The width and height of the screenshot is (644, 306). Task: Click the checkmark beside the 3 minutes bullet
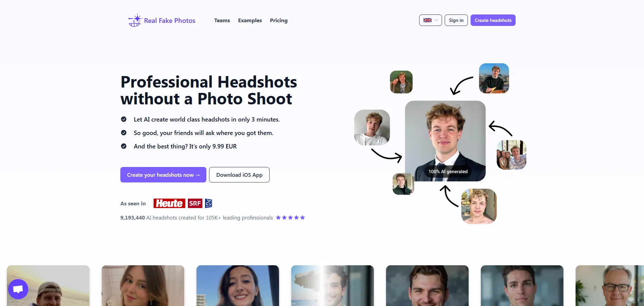[x=124, y=119]
